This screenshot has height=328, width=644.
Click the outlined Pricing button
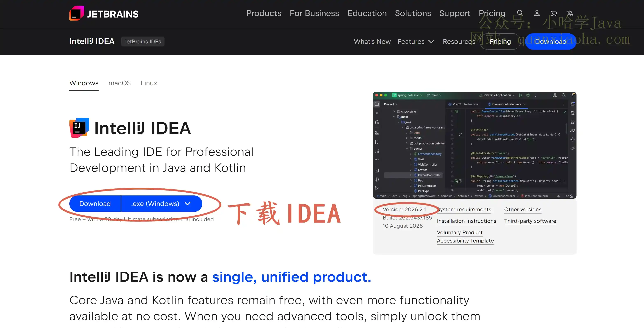pos(500,42)
